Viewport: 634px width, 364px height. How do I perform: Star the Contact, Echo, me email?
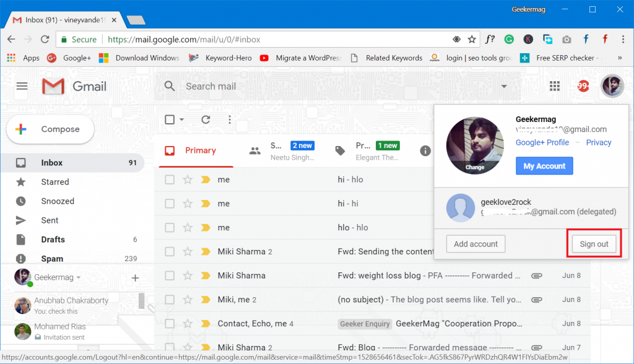click(x=188, y=324)
